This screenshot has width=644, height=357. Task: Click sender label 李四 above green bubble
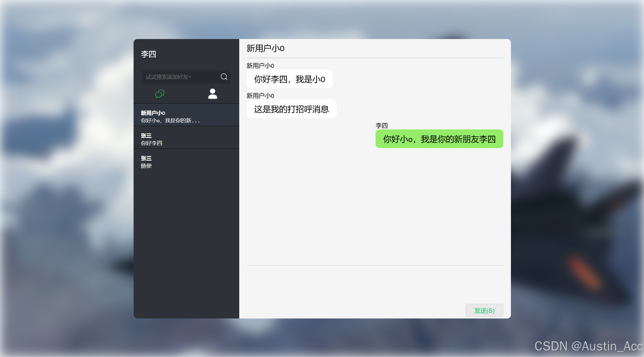pyautogui.click(x=381, y=125)
